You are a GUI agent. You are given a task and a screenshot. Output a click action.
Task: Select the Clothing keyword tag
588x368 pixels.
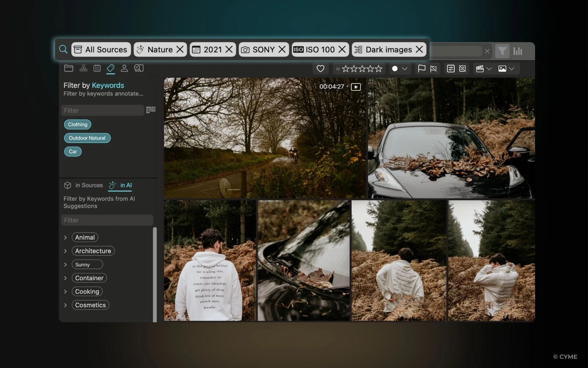point(78,124)
